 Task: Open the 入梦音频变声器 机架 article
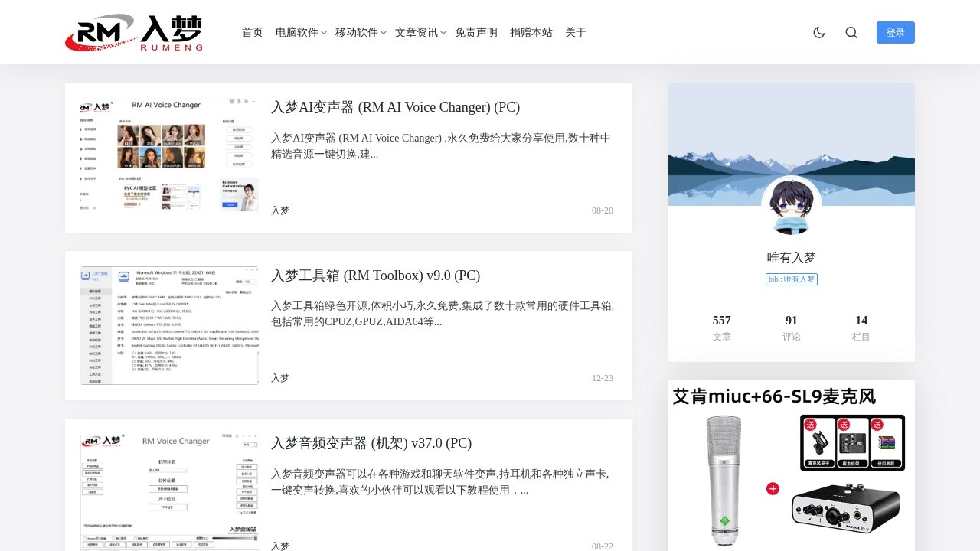point(371,443)
